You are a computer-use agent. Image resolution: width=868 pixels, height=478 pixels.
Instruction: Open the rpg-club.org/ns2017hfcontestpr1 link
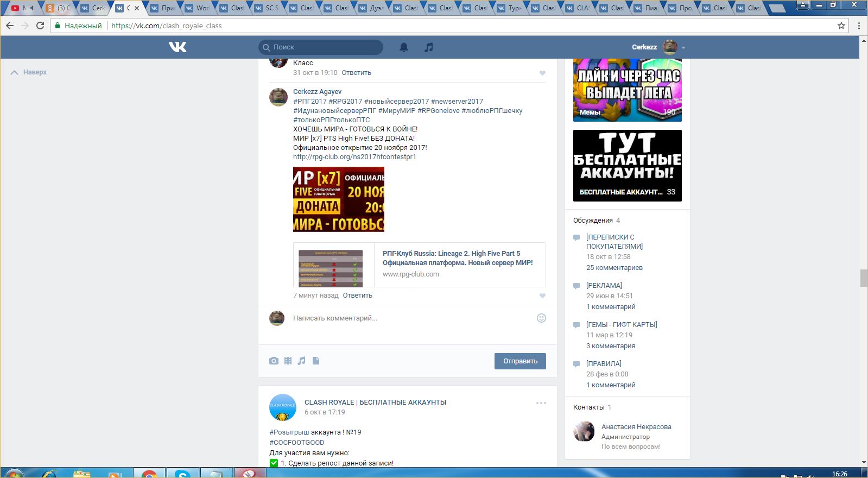pos(354,157)
